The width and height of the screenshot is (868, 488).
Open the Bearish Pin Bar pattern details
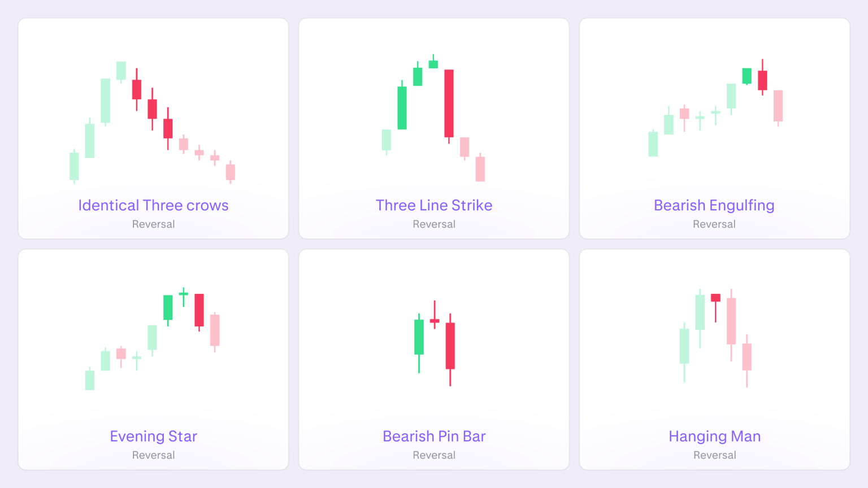[x=434, y=436]
